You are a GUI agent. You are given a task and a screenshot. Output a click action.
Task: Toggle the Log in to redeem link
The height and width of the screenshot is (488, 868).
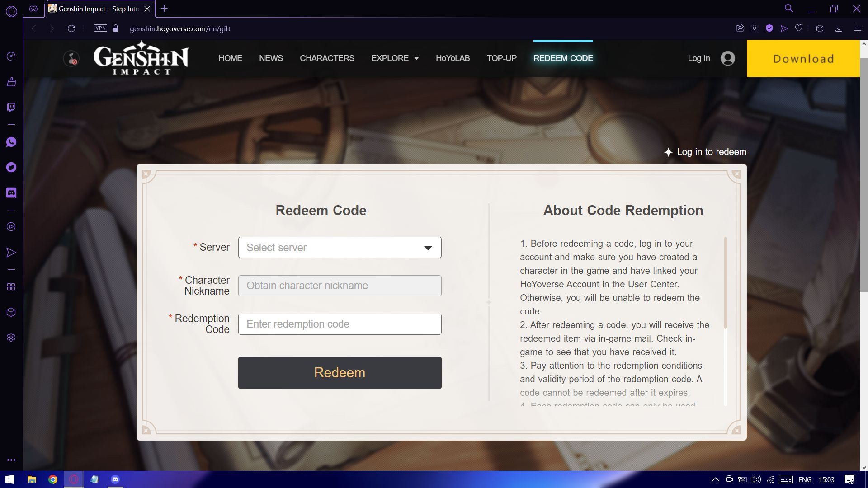706,152
